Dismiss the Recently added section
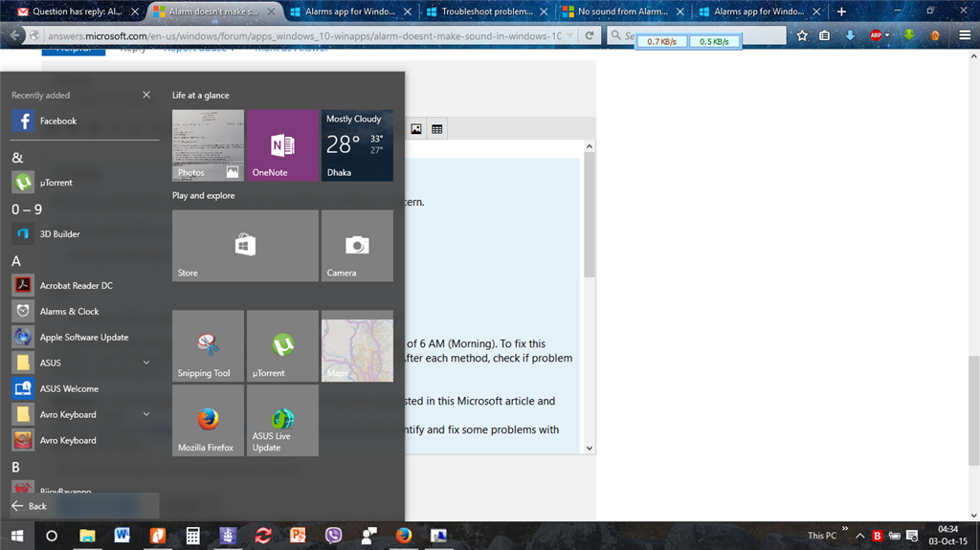This screenshot has width=980, height=550. click(146, 95)
